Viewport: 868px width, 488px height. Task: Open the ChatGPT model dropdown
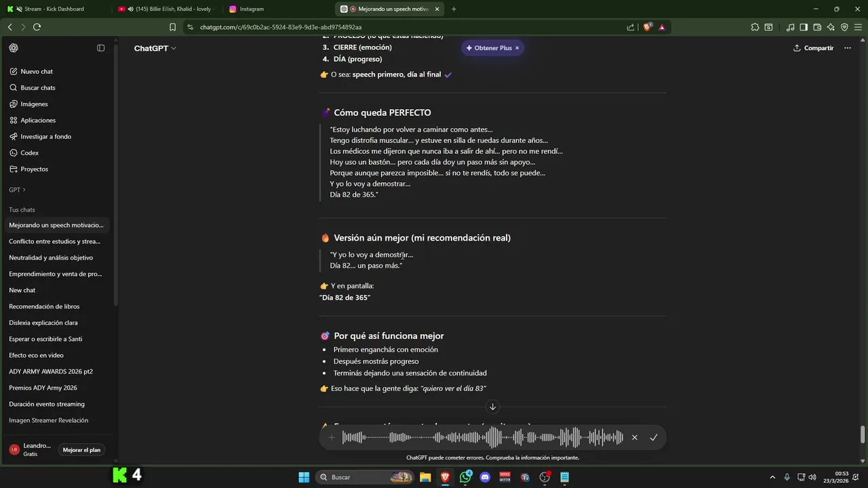coord(155,48)
